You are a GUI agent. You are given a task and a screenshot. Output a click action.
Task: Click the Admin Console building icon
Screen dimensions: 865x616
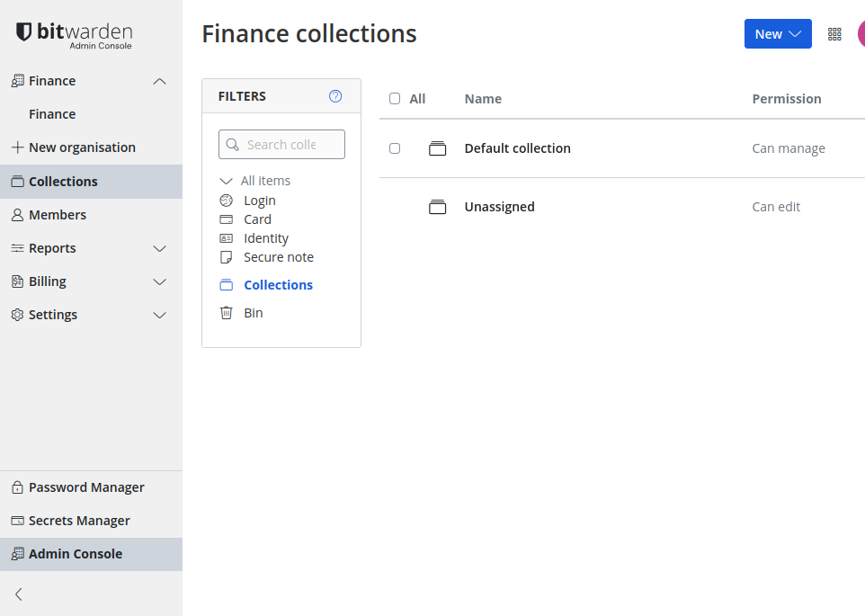pyautogui.click(x=18, y=554)
